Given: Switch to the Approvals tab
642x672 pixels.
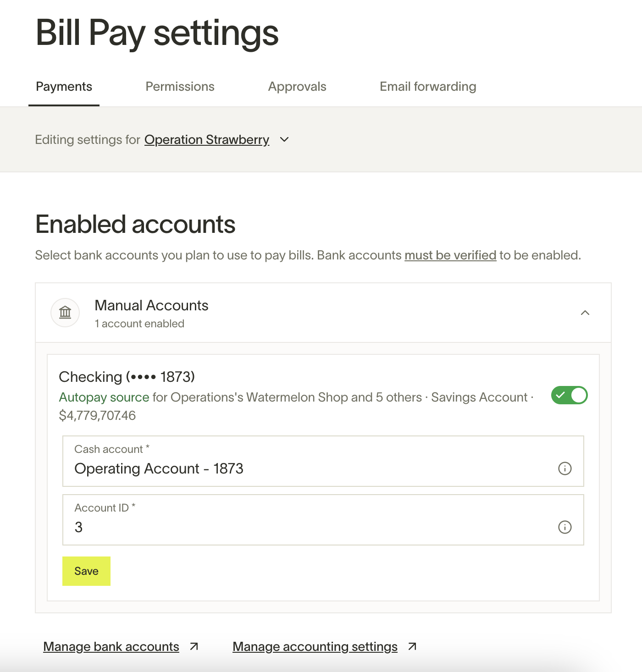Looking at the screenshot, I should click(297, 87).
